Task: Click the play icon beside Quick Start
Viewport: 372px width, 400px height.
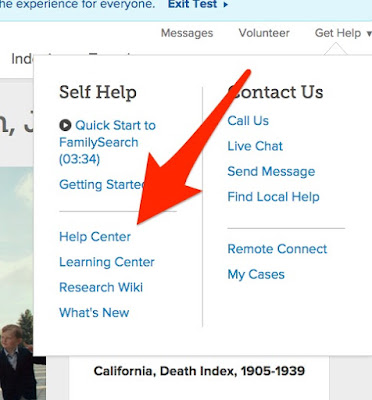Action: pos(65,125)
